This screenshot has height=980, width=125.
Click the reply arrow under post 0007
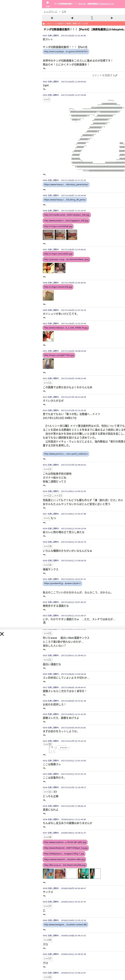(44, 277)
